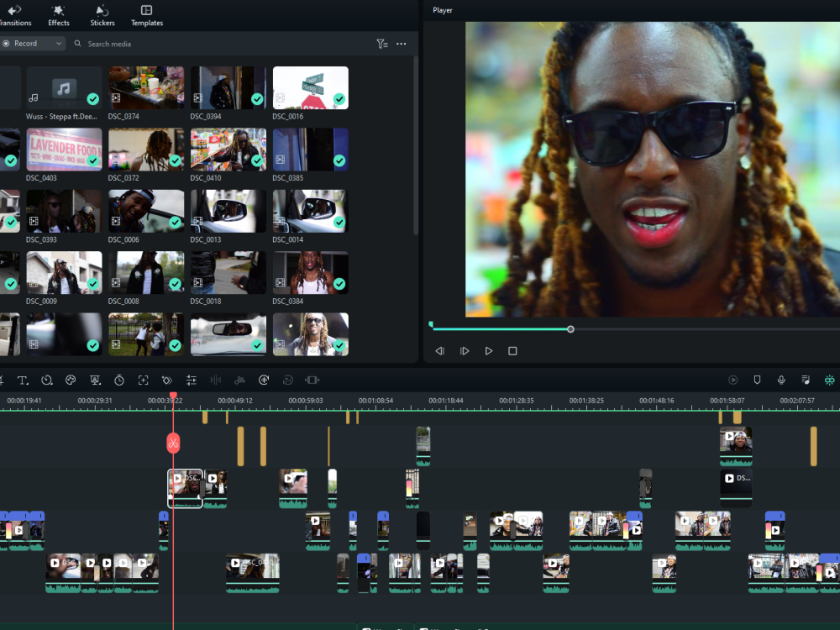Select the DSC_0403 Lavender Food thumbnail
Viewport: 840px width, 630px height.
coord(64,150)
